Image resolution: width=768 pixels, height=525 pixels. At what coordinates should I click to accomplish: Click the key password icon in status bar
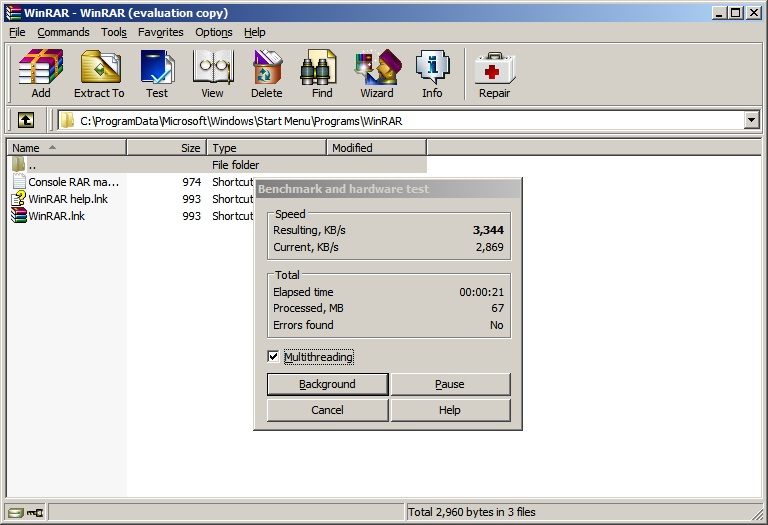(35, 513)
